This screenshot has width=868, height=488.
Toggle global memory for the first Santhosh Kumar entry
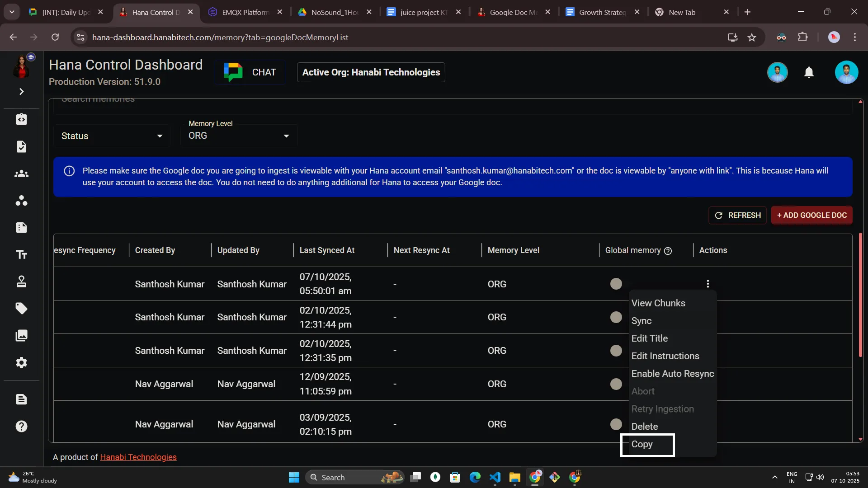(x=616, y=283)
